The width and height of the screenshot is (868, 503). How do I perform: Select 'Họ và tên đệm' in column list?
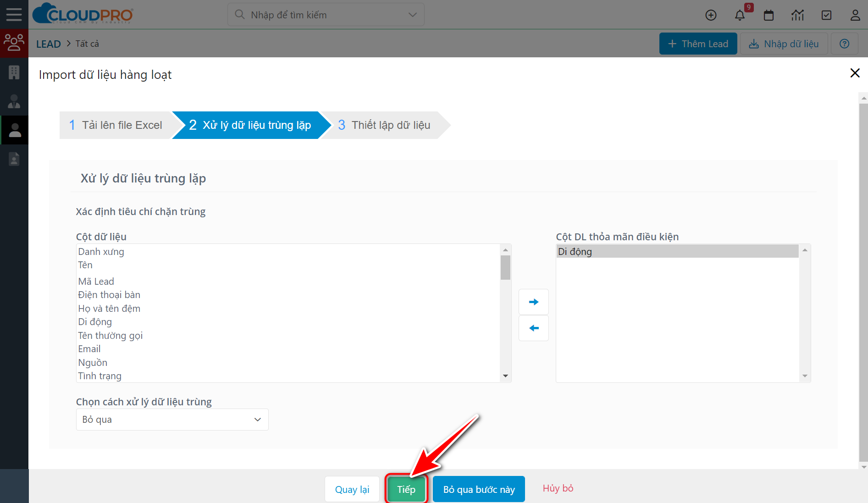288,309
